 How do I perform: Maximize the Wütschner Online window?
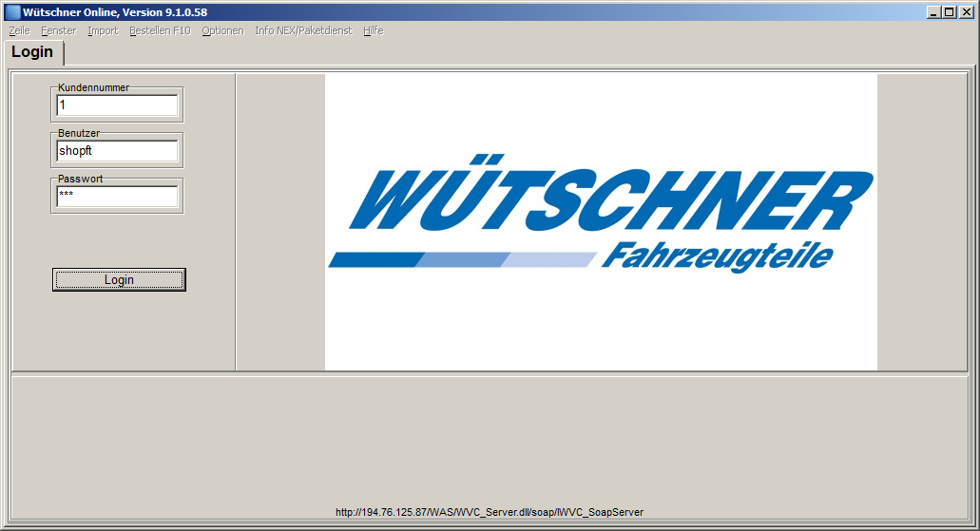pyautogui.click(x=949, y=11)
